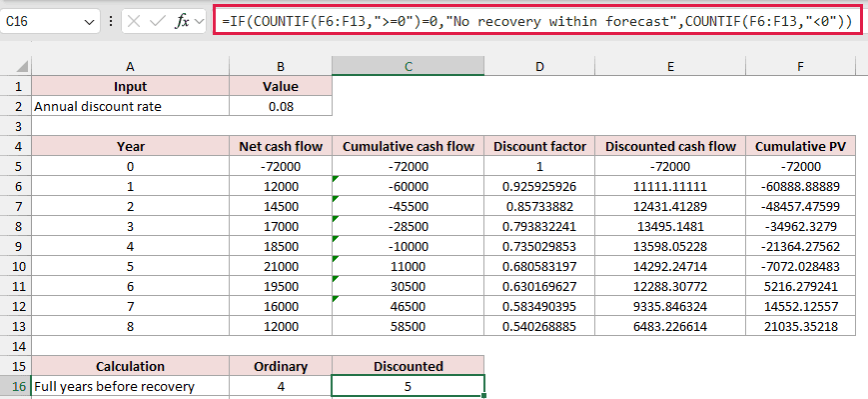Image resolution: width=868 pixels, height=399 pixels.
Task: Select the Discounted result cell C16
Action: point(408,386)
